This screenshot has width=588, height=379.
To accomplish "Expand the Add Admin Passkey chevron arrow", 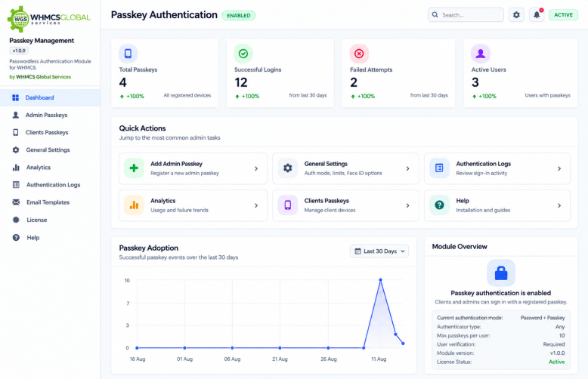I will point(256,168).
